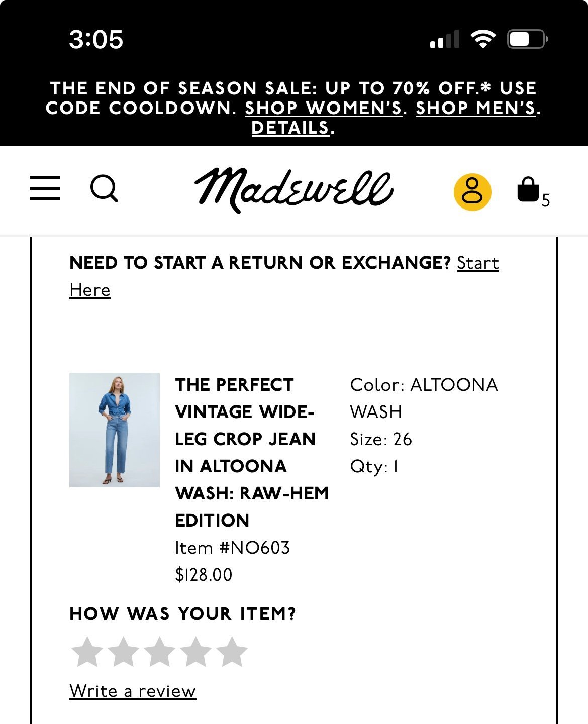Open The Perfect Vintage Wide-Leg Crop Jean title
The image size is (588, 724).
click(252, 452)
